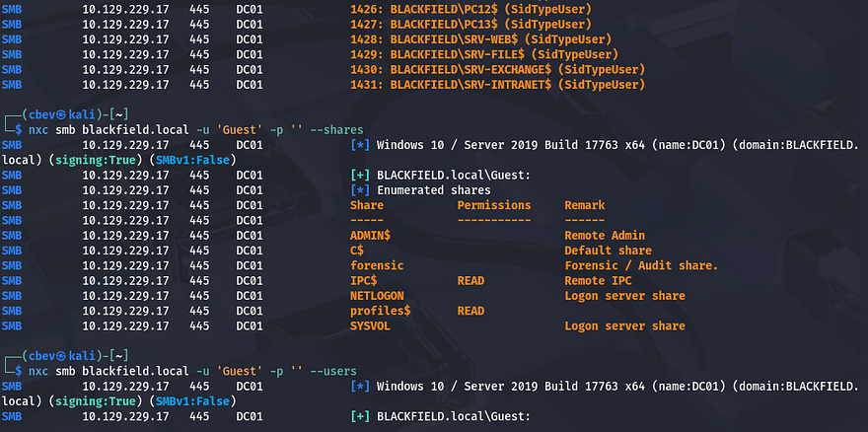Place cursor on the --shares command line
Viewport: 868px width, 432px height.
[195, 130]
